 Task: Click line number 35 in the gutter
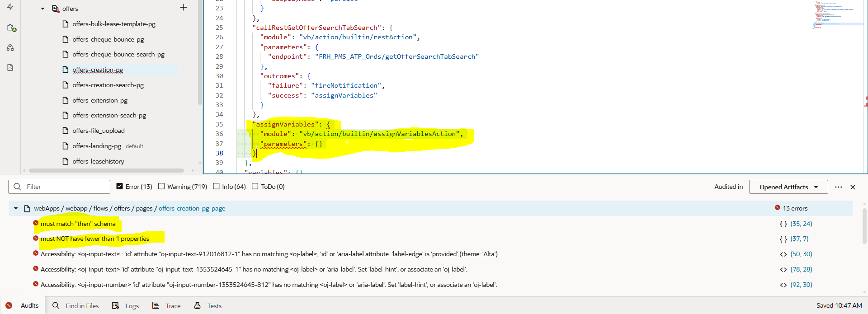tap(219, 124)
